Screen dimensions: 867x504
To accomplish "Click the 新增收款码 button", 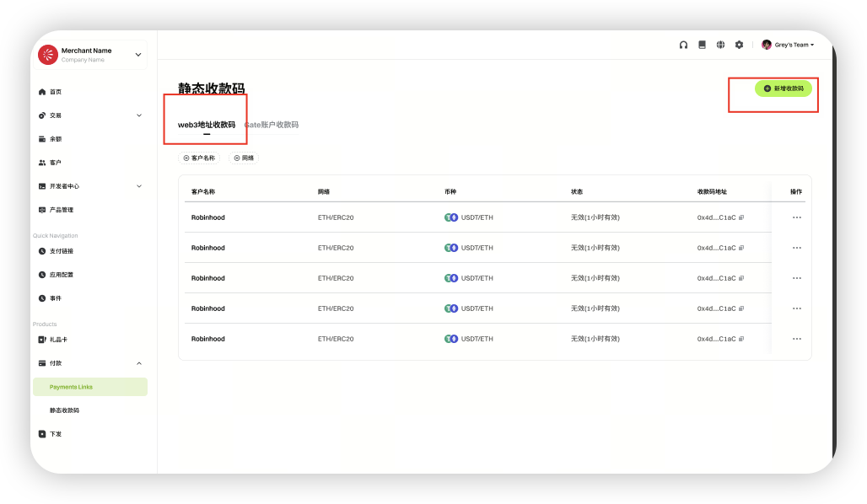I will pyautogui.click(x=783, y=88).
